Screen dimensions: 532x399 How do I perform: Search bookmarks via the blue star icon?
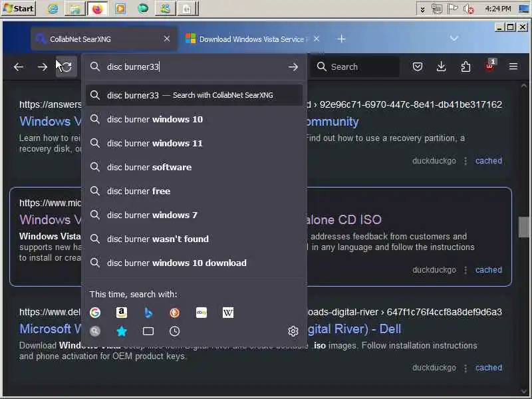(x=122, y=331)
